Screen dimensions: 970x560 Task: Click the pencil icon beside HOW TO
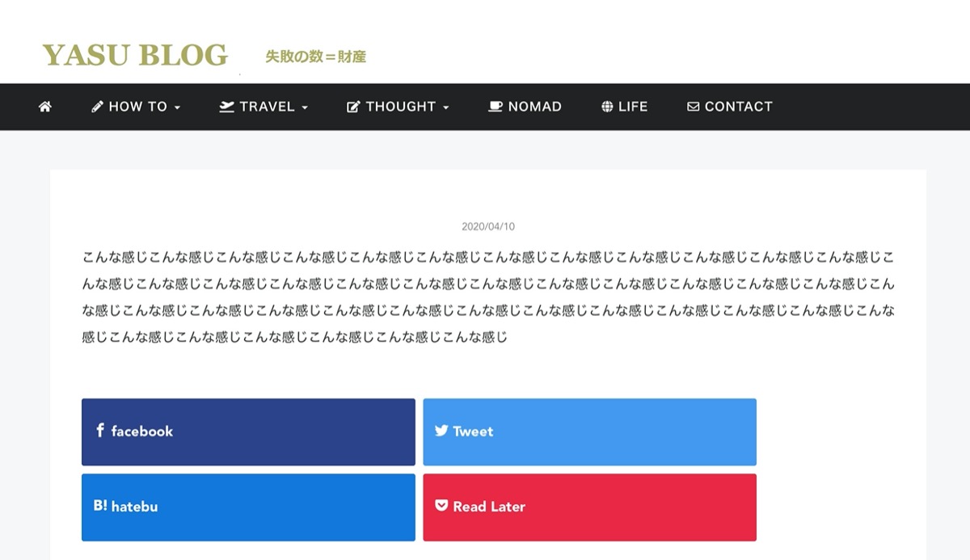[97, 107]
